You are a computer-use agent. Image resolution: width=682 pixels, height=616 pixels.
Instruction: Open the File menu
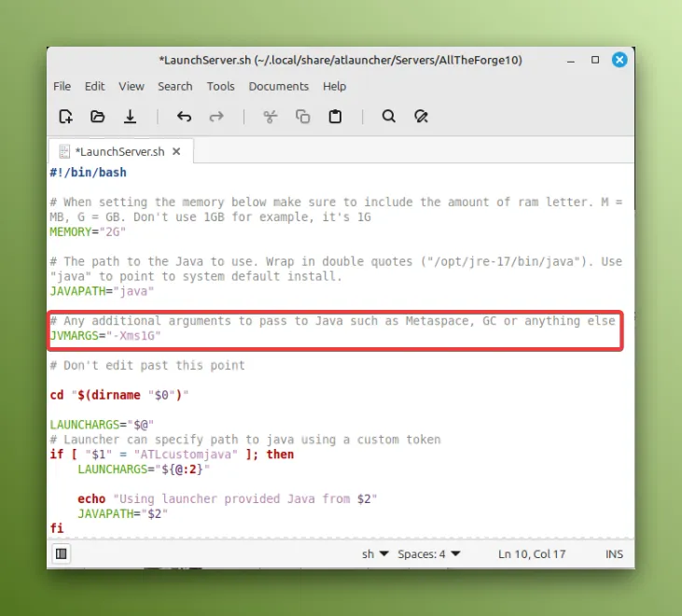click(x=62, y=86)
